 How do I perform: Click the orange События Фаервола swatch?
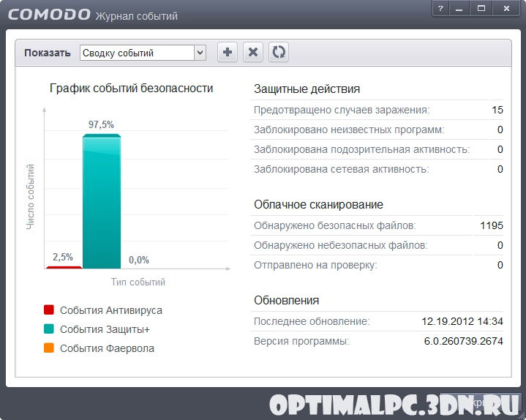[x=49, y=348]
